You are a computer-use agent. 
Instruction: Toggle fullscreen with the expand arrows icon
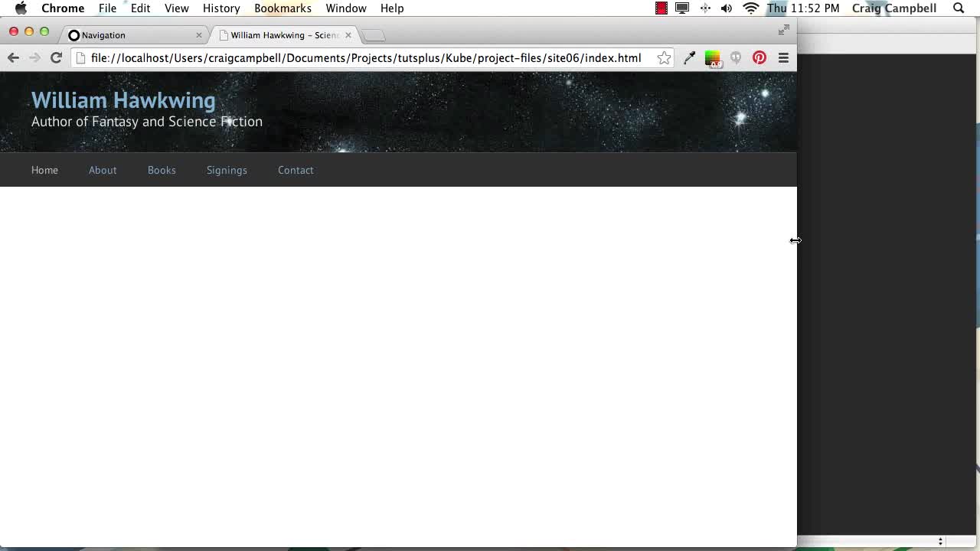(x=784, y=30)
